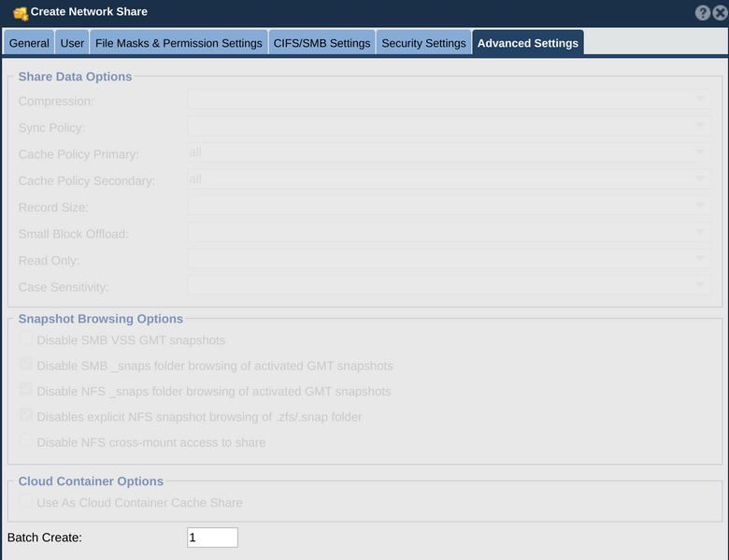Click the Snapshot Browsing Options heading
729x560 pixels.
[101, 319]
